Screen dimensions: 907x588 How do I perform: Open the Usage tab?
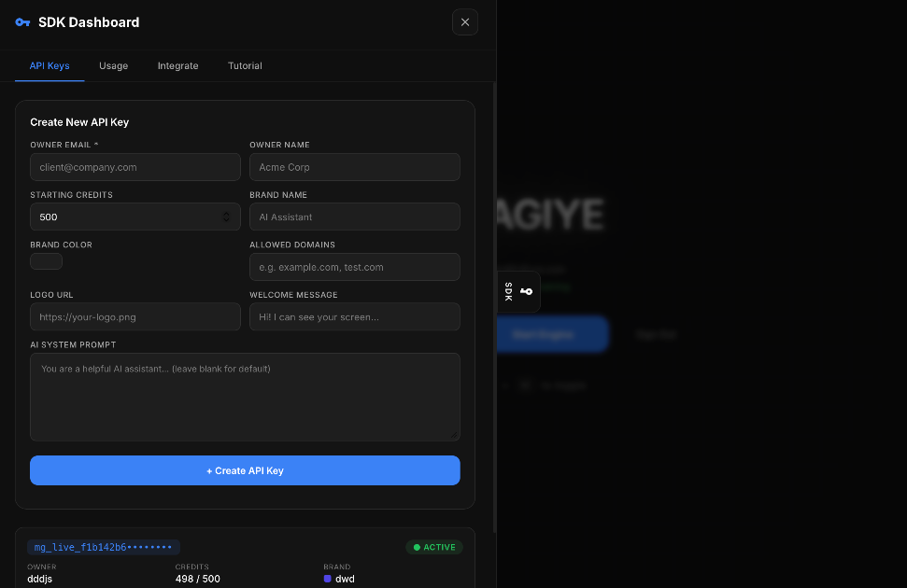[113, 66]
